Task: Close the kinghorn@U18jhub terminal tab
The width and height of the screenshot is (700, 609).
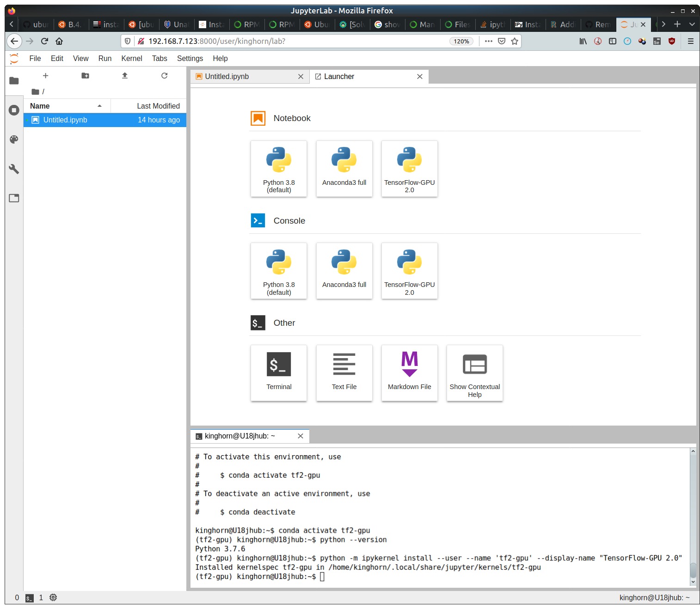Action: [x=301, y=436]
